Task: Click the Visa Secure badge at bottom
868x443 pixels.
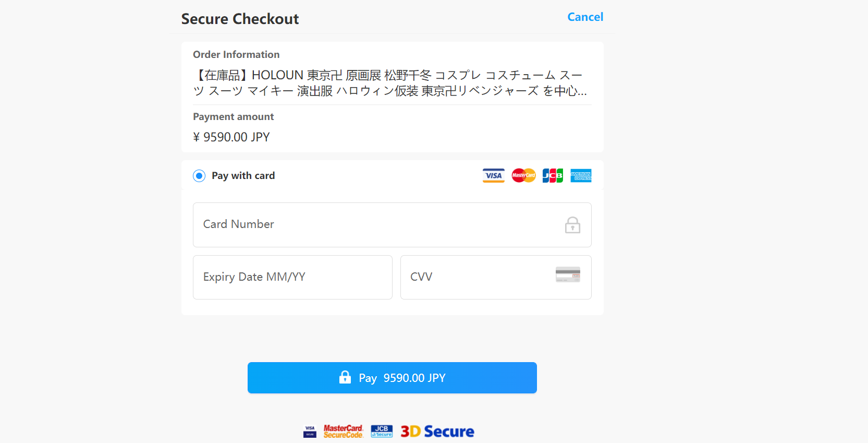Action: (x=310, y=432)
